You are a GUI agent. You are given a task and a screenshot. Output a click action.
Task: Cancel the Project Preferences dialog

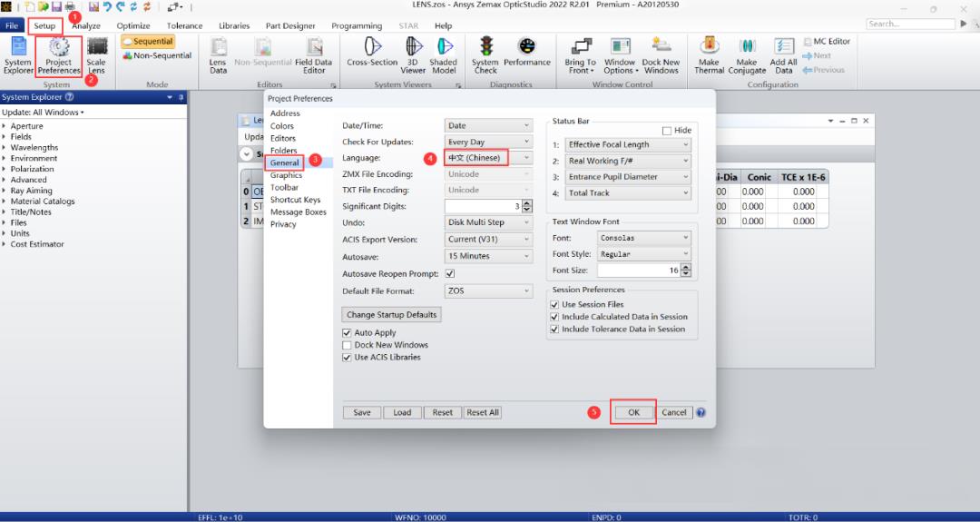pos(673,412)
